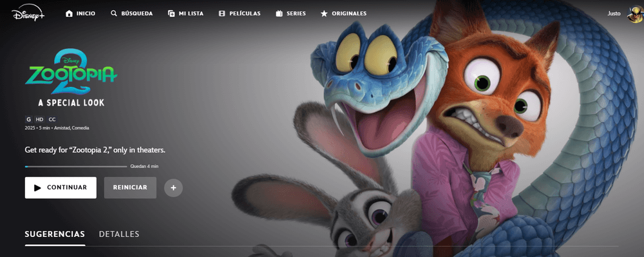Screen dimensions: 644x257
Task: Click the HD quality badge
Action: point(39,119)
